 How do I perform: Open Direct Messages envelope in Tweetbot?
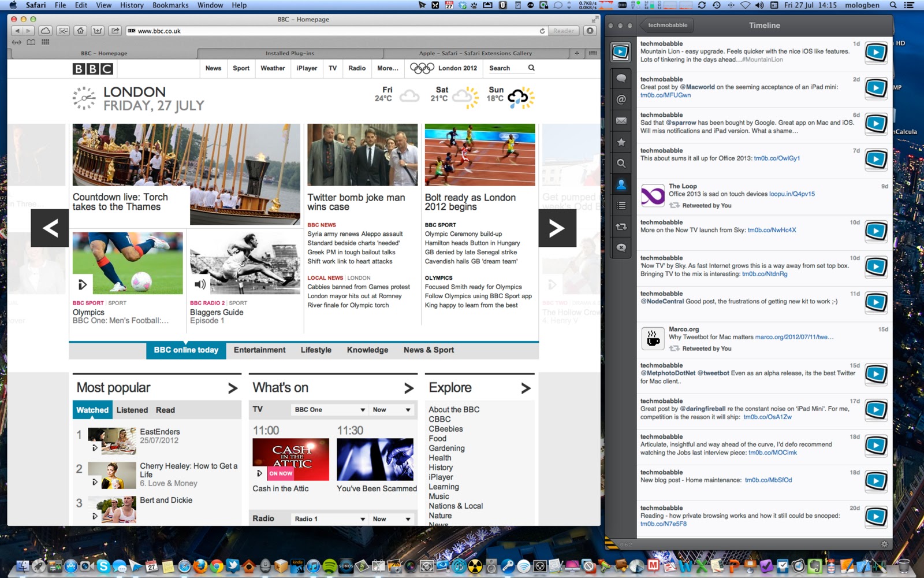pos(621,121)
